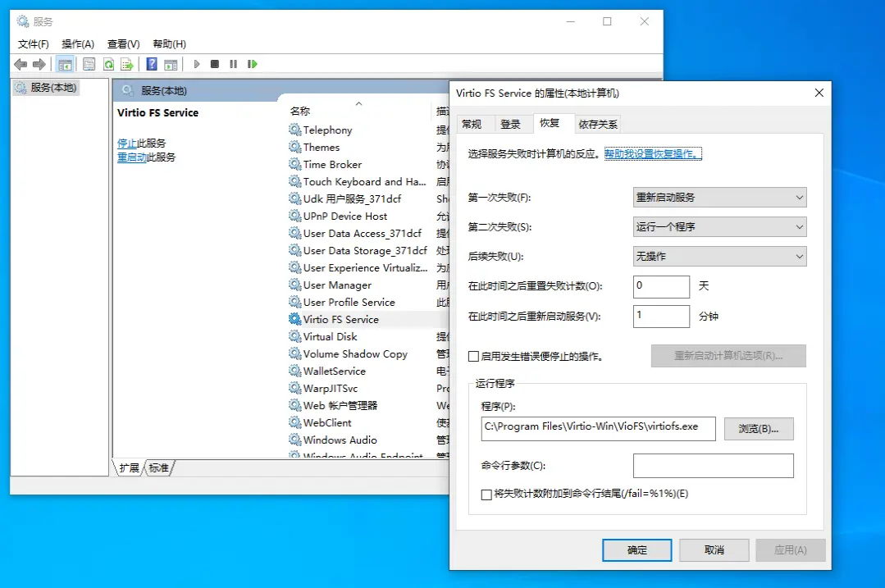This screenshot has width=885, height=588.
Task: Click the back navigation arrow
Action: 21,64
